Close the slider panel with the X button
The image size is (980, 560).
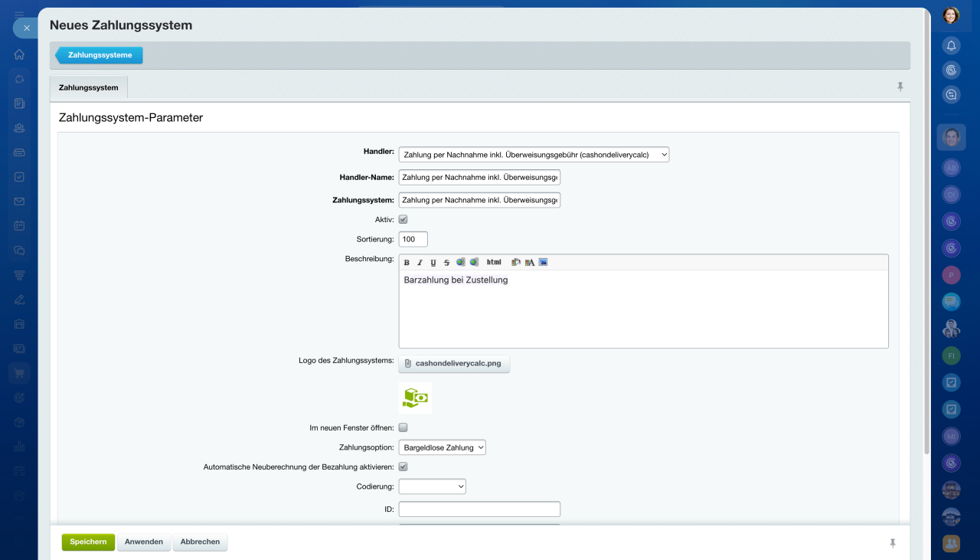(x=27, y=28)
